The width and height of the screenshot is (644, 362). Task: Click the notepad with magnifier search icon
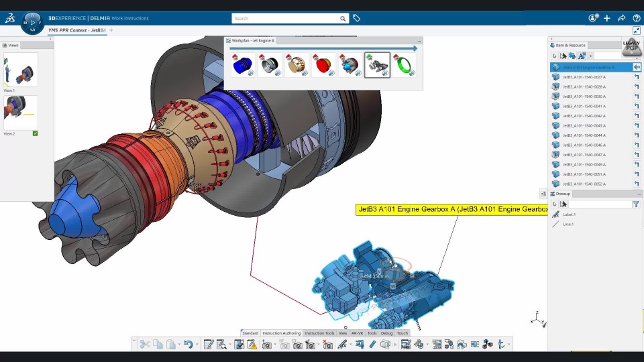(221, 345)
